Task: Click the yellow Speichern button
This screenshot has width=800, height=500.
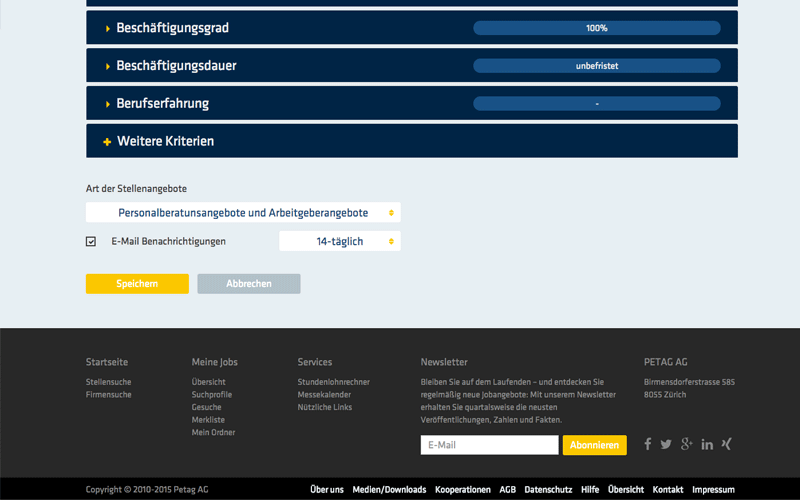Action: pyautogui.click(x=137, y=284)
